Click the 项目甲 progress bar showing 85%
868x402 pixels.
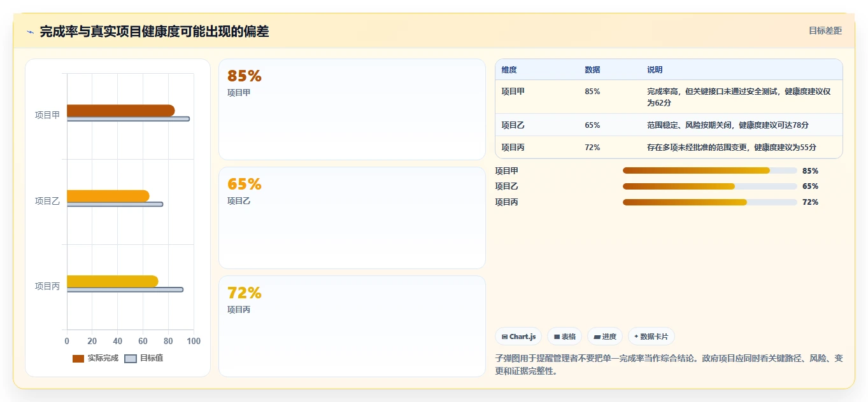(x=710, y=170)
